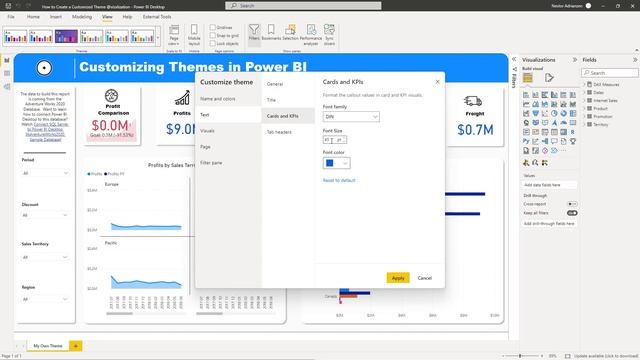Pick the Q&A visual icon
Image resolution: width=640 pixels, height=360 pixels.
(554, 141)
